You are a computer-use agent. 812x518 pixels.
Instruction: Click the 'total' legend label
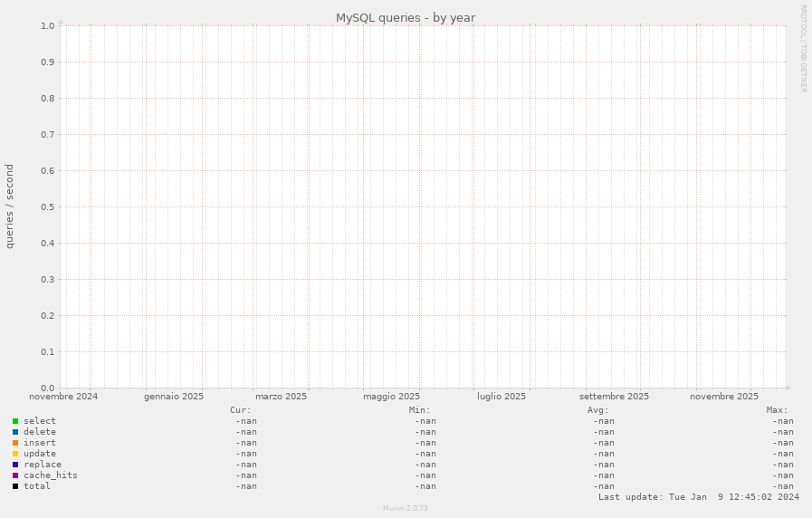point(37,486)
